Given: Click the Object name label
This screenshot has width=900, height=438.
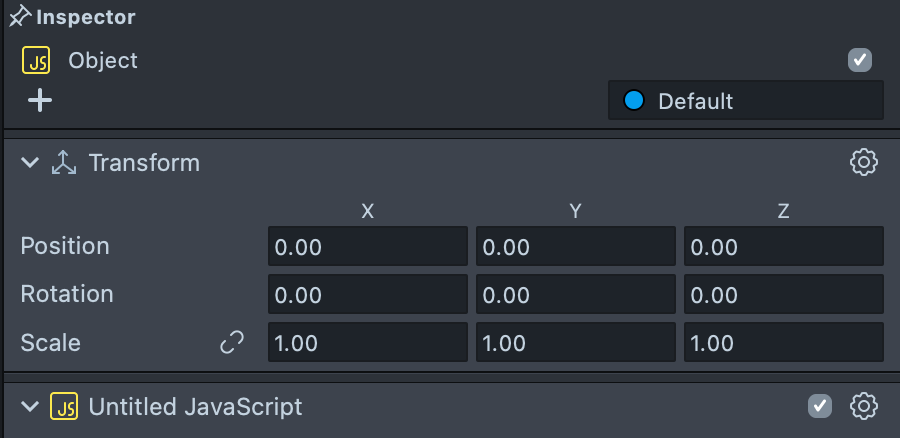Looking at the screenshot, I should (103, 61).
